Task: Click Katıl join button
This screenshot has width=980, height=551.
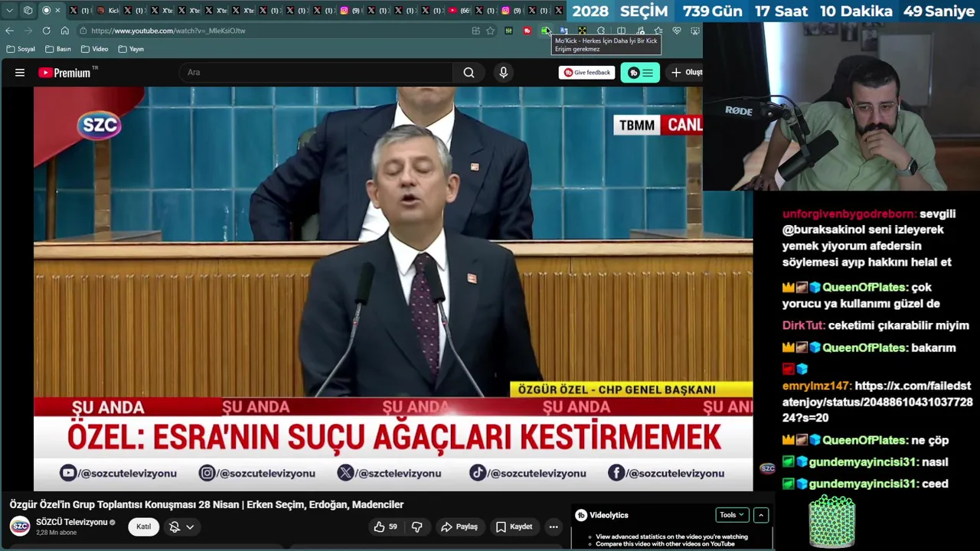Action: pos(143,527)
